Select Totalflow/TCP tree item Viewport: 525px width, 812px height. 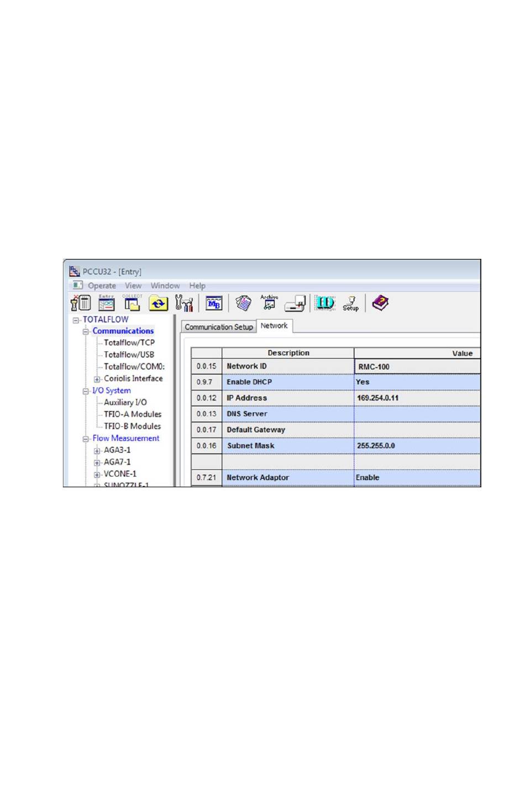129,343
